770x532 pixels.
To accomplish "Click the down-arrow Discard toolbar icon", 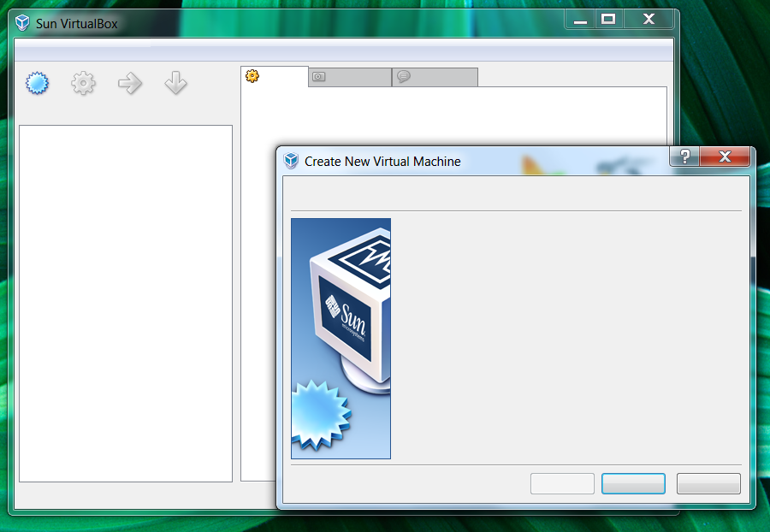I will tap(175, 82).
